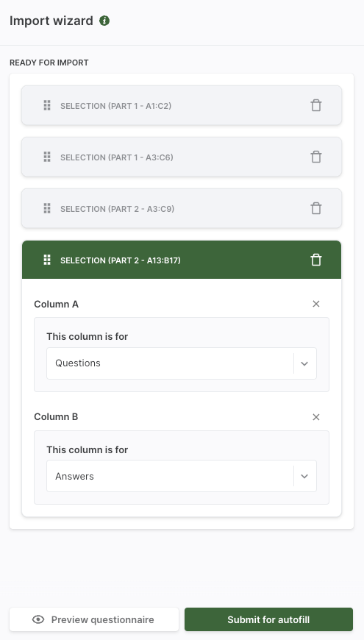Open the Answers dropdown for Column B
The image size is (364, 640).
tap(182, 476)
